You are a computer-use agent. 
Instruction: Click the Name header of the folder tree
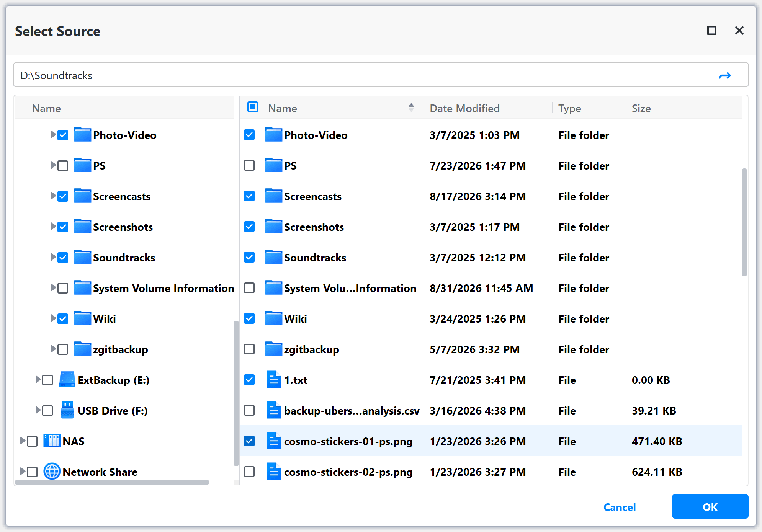coord(46,108)
